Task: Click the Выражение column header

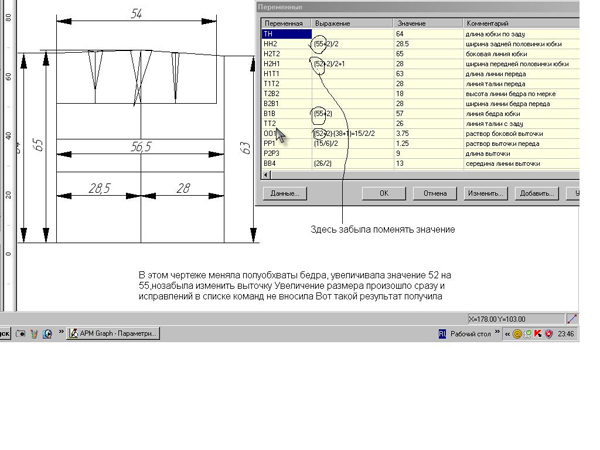Action: 352,23
